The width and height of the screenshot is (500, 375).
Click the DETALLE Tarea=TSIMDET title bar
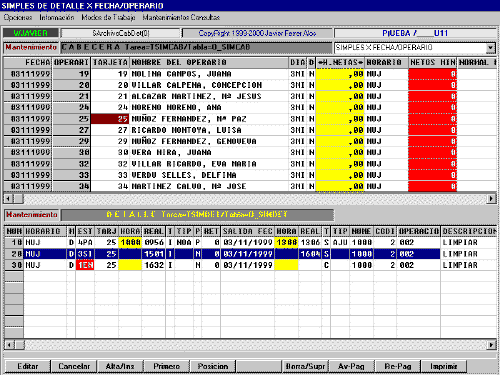(197, 215)
